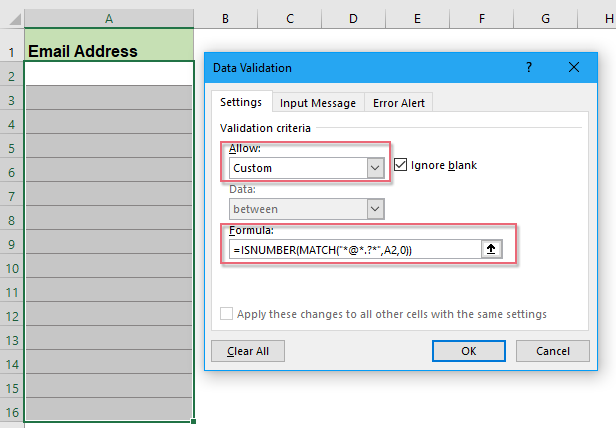The image size is (616, 428).
Task: Switch to the Input Message tab
Action: 317,102
